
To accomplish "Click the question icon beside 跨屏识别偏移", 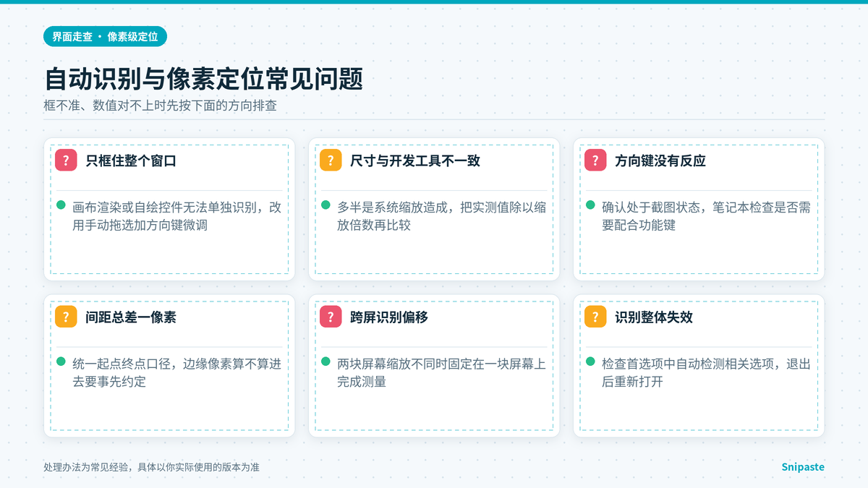I will [331, 317].
